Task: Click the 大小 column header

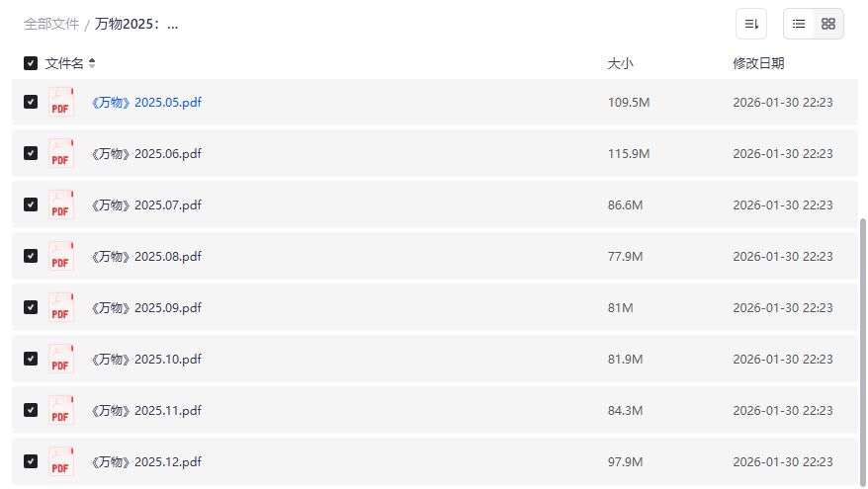Action: (620, 63)
